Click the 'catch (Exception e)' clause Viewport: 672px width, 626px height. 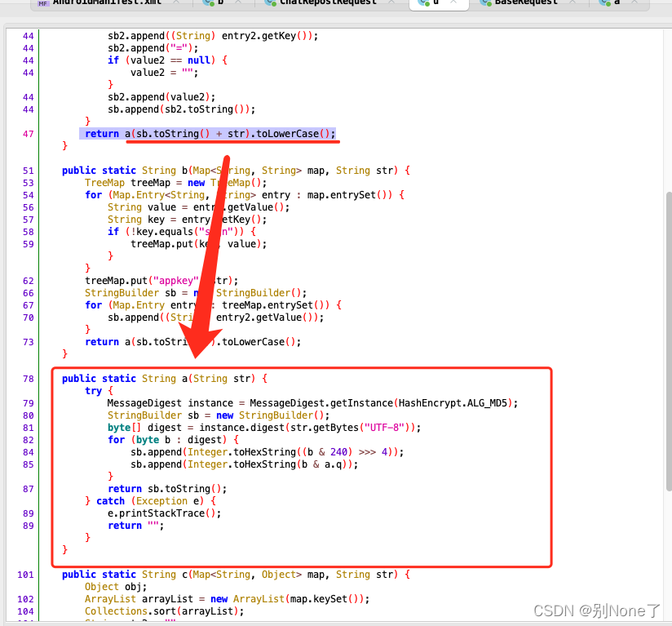150,501
